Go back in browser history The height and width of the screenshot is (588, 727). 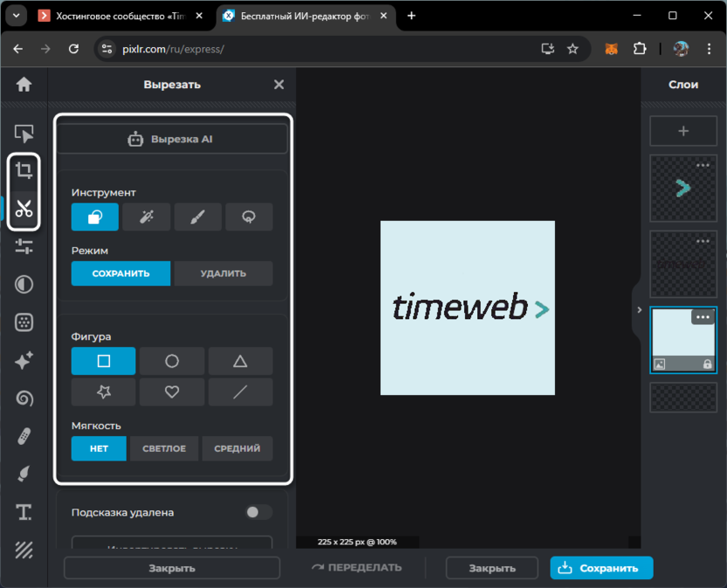(18, 49)
